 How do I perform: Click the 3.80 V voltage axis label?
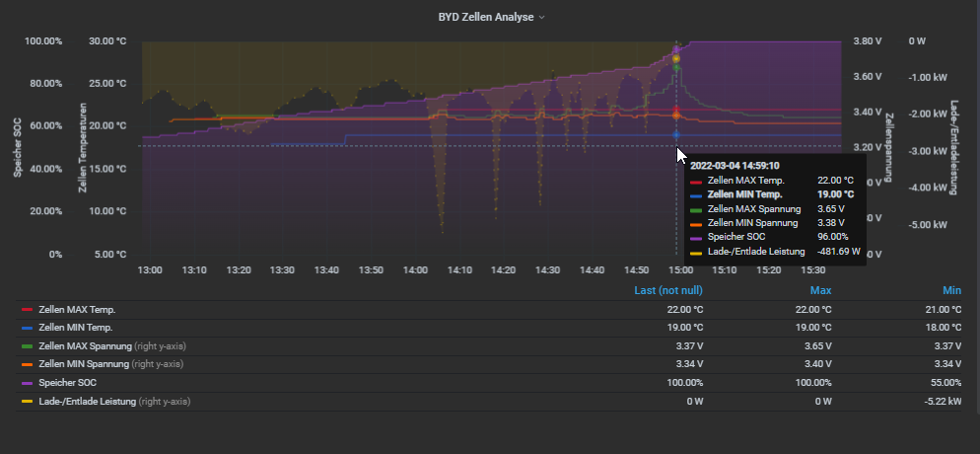[868, 41]
